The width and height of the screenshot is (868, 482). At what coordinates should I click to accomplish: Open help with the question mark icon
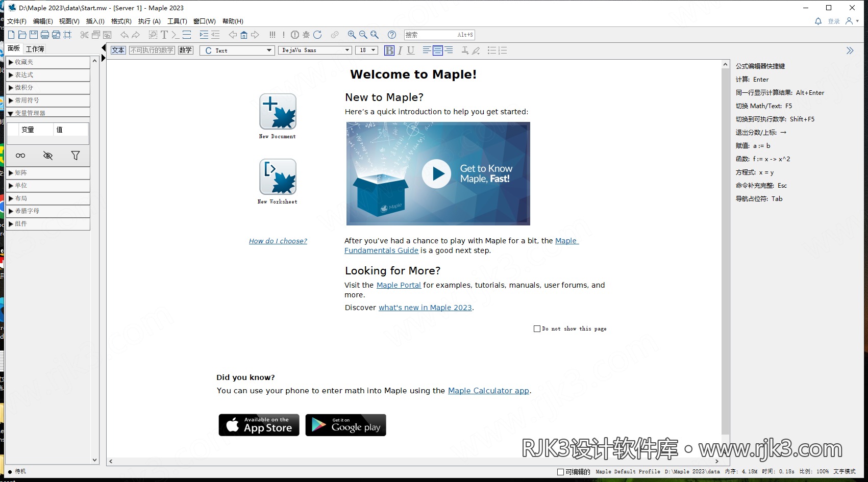coord(392,35)
